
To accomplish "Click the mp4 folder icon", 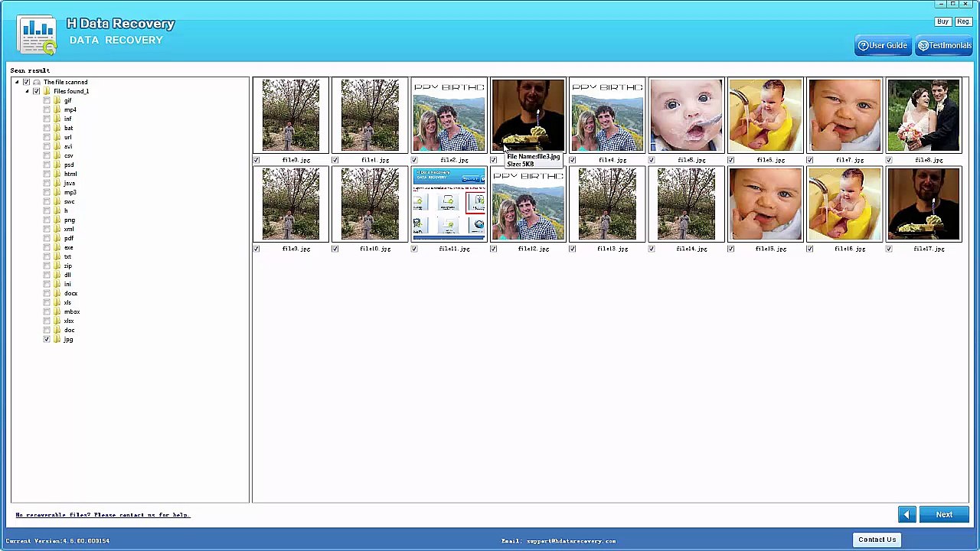I will point(57,109).
